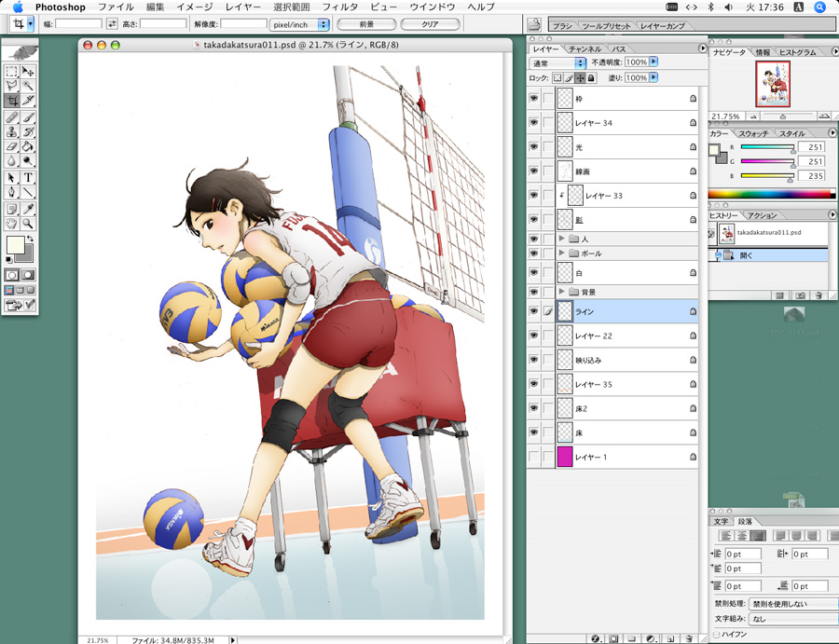The image size is (839, 644).
Task: Open the pixel/inch units dropdown
Action: tap(299, 24)
